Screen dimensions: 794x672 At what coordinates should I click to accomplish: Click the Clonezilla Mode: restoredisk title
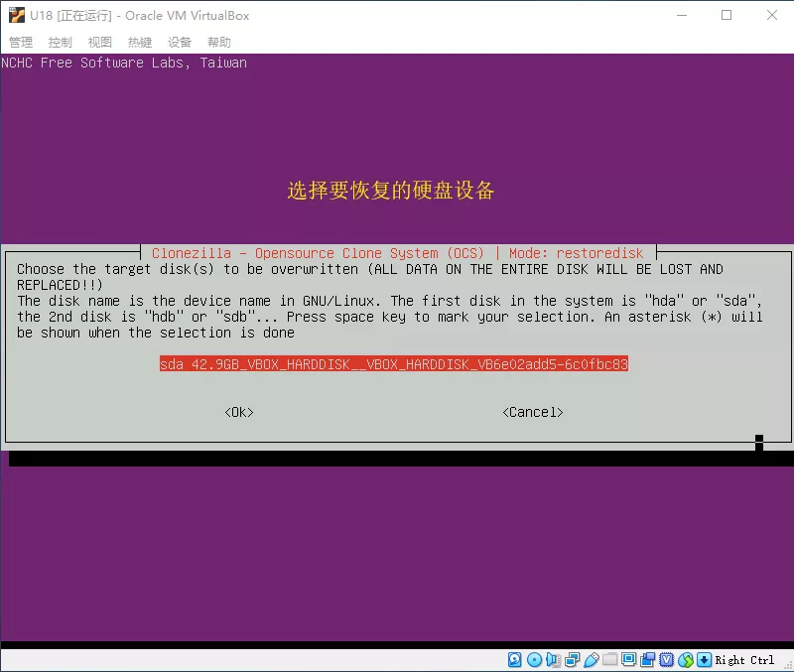(x=398, y=253)
